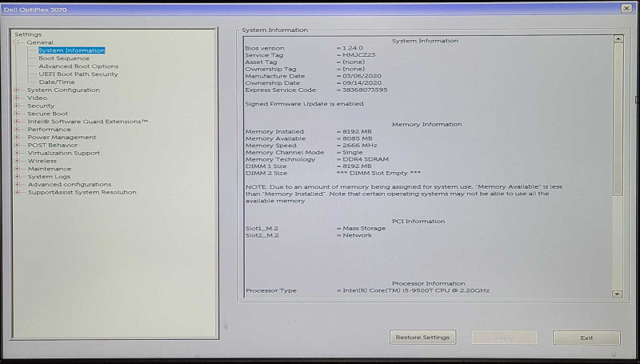Image resolution: width=640 pixels, height=364 pixels.
Task: Expand SupportAssist System Resolution node
Action: point(17,192)
